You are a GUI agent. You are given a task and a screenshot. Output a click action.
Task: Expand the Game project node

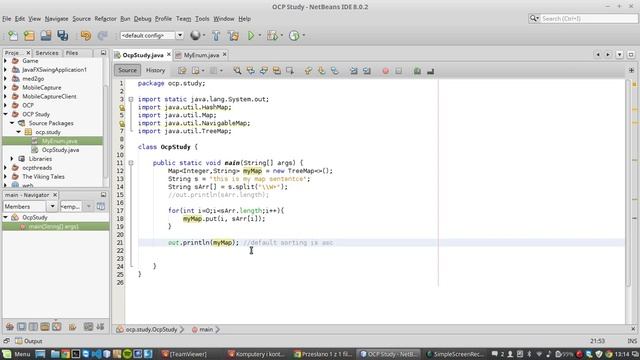pos(5,61)
